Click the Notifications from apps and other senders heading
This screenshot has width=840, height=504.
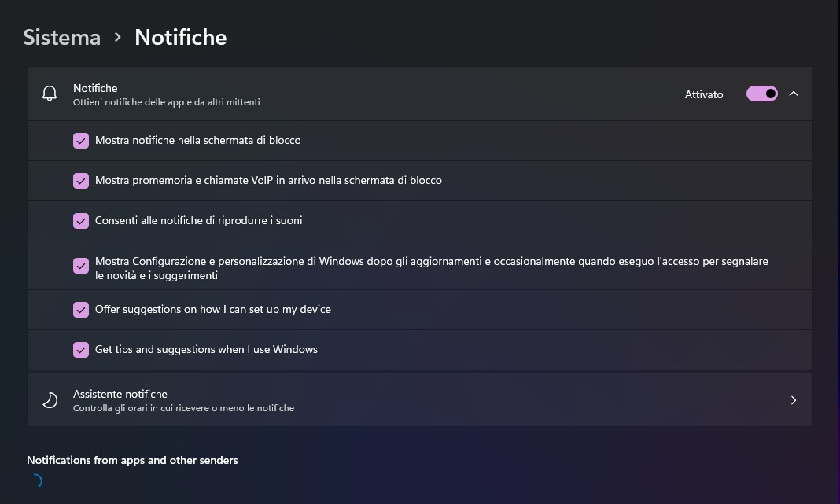pyautogui.click(x=132, y=460)
